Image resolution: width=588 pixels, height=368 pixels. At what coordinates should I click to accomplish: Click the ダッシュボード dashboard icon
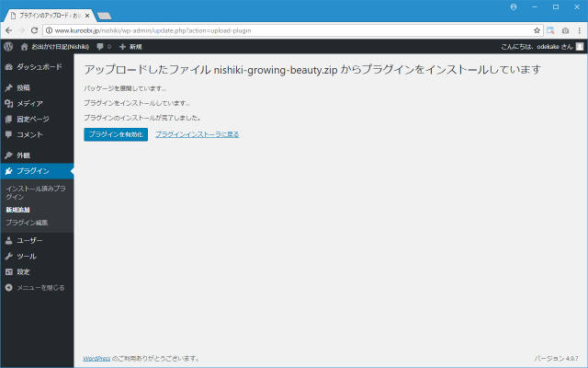pos(8,67)
